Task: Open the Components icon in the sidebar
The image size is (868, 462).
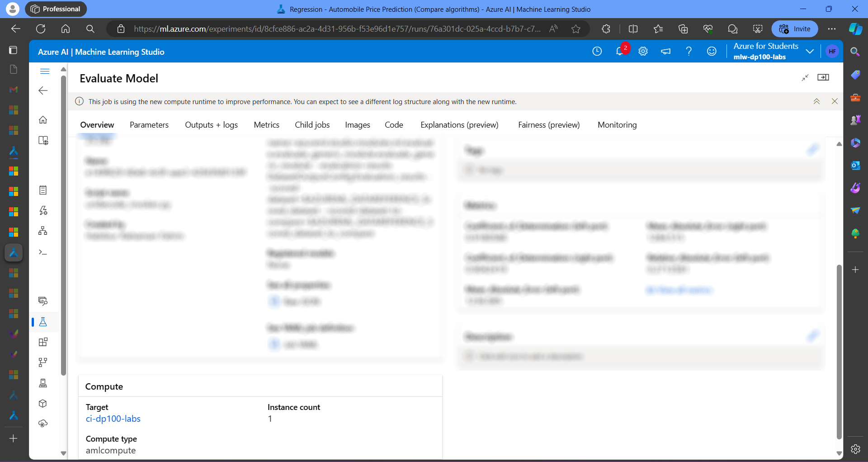Action: (x=43, y=342)
